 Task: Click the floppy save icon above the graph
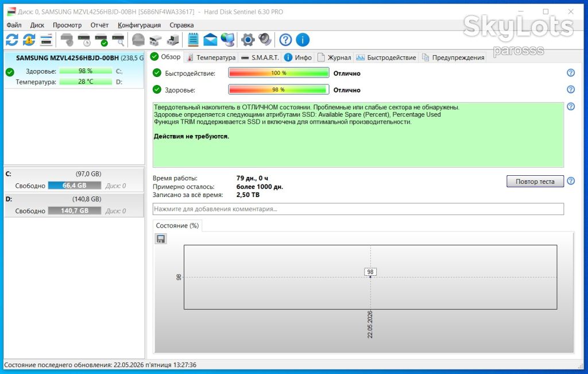[161, 239]
